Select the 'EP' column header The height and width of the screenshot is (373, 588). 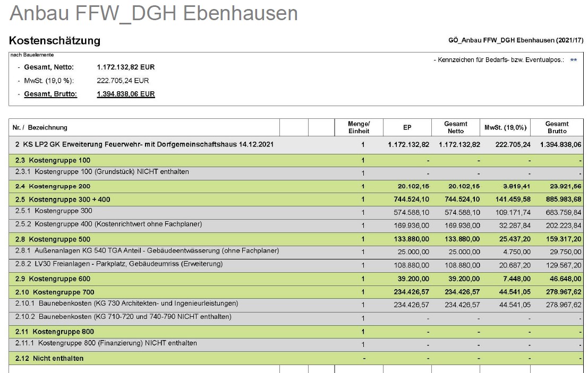407,127
